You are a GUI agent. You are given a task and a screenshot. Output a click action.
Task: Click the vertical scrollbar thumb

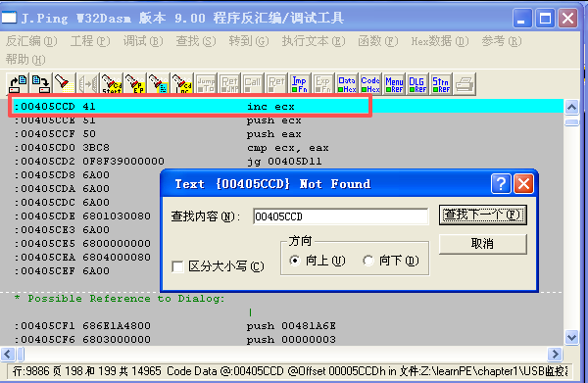[x=571, y=122]
